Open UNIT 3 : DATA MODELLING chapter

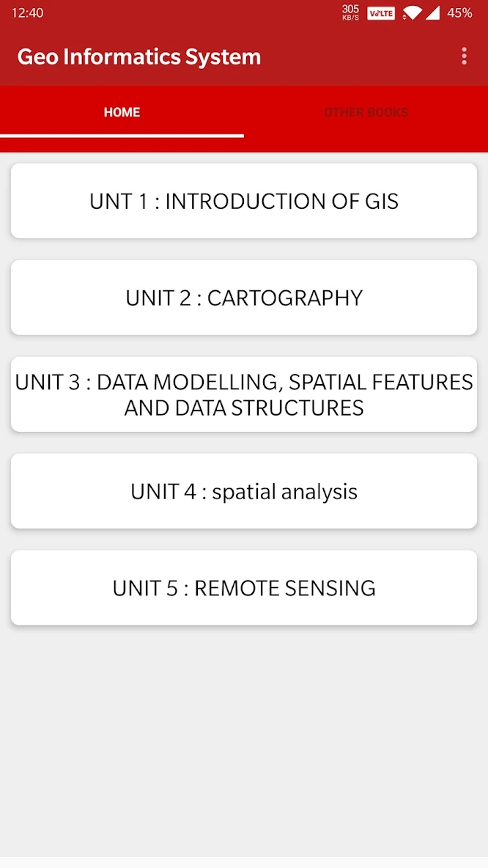click(x=244, y=394)
